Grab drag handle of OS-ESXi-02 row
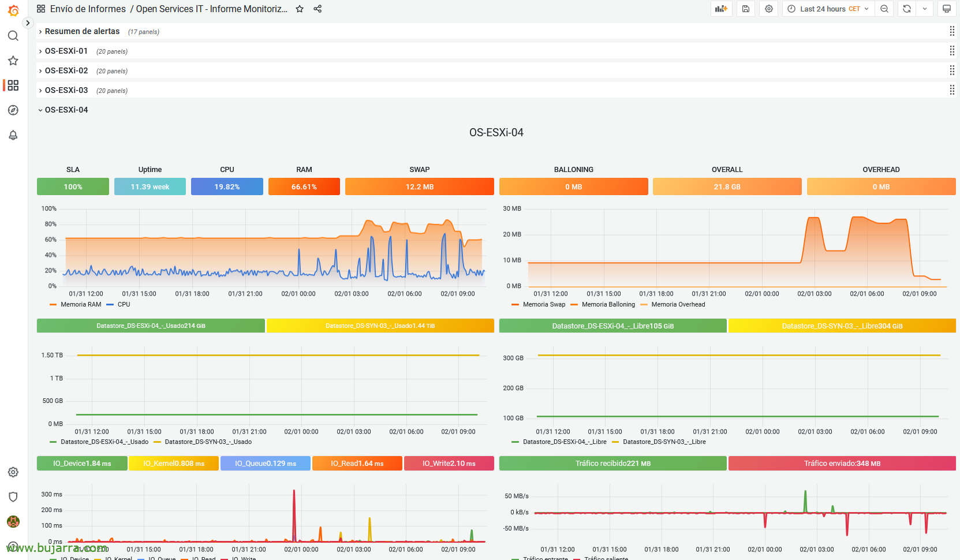Image resolution: width=960 pixels, height=560 pixels. coord(952,70)
